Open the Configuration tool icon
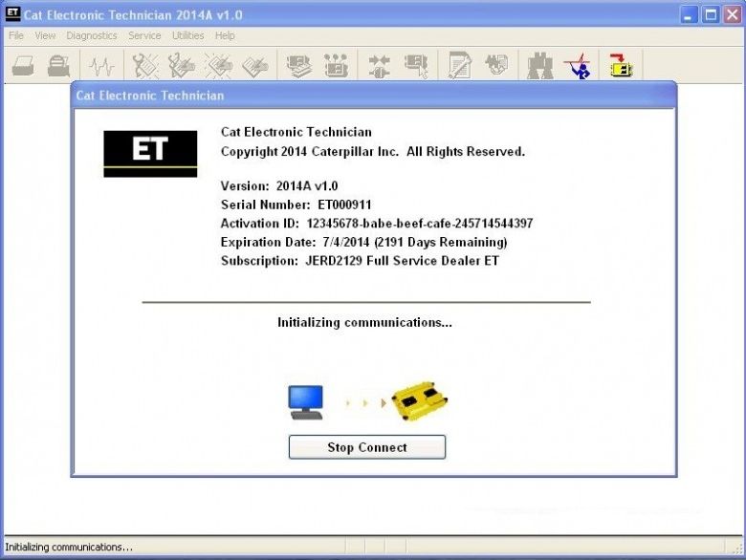Image resolution: width=746 pixels, height=560 pixels. pyautogui.click(x=336, y=66)
